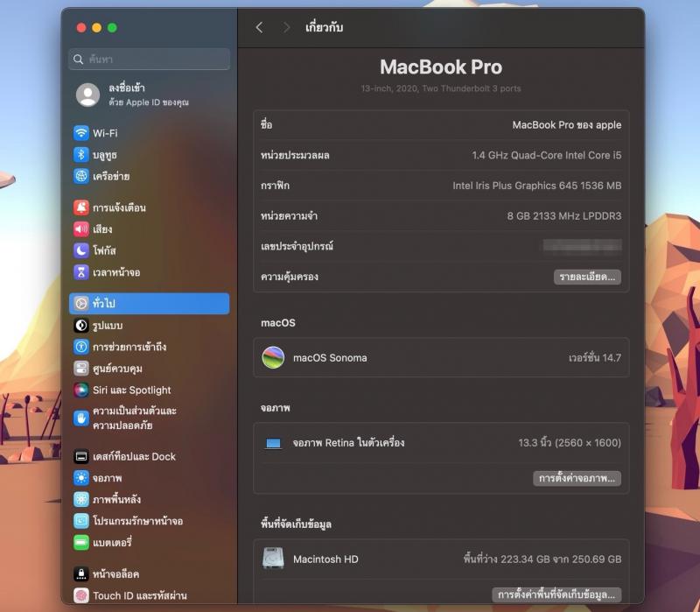
Task: Open the Focus moon icon
Action: coord(80,250)
